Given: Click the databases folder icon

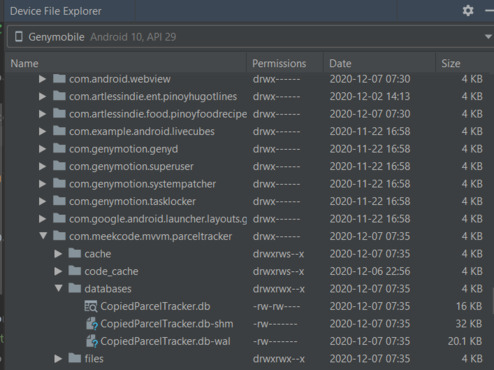Looking at the screenshot, I should (x=75, y=288).
